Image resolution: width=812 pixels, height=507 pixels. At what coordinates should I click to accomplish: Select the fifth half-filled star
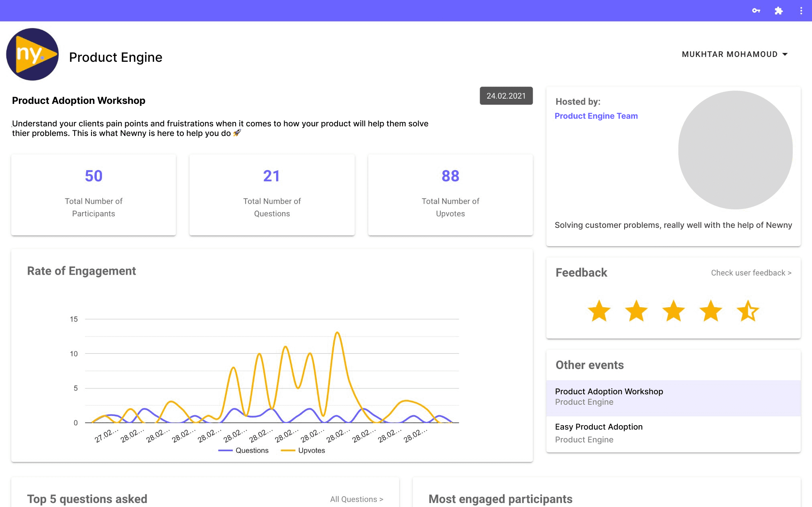pyautogui.click(x=748, y=311)
